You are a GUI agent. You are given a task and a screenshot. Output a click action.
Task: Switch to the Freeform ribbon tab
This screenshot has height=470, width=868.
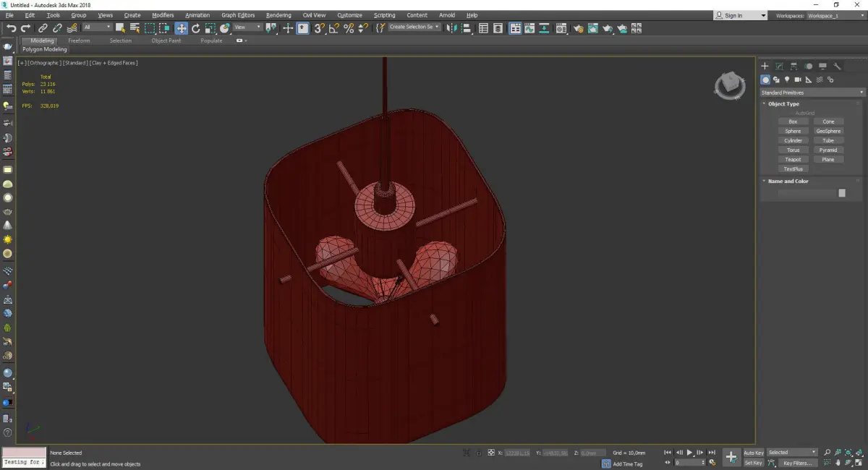click(x=79, y=40)
